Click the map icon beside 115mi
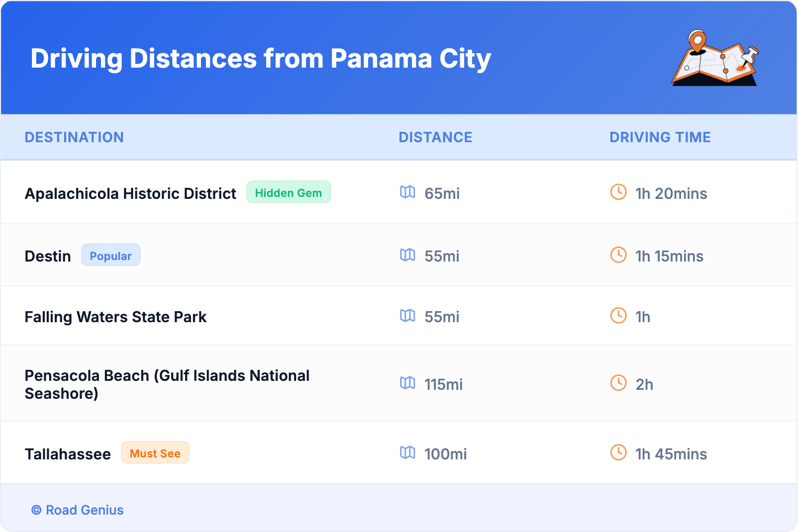 point(407,383)
